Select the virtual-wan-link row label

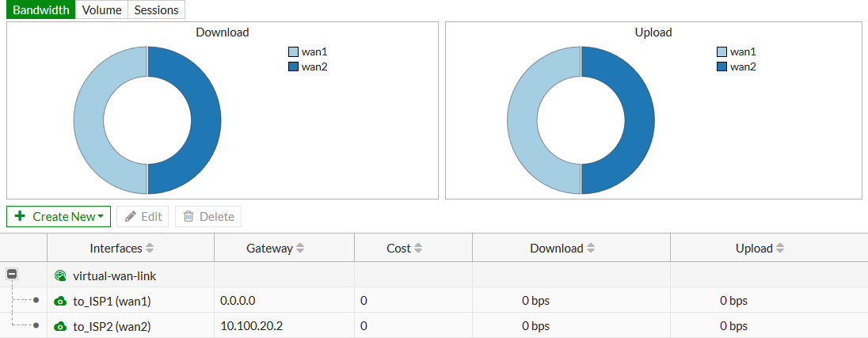[x=115, y=275]
